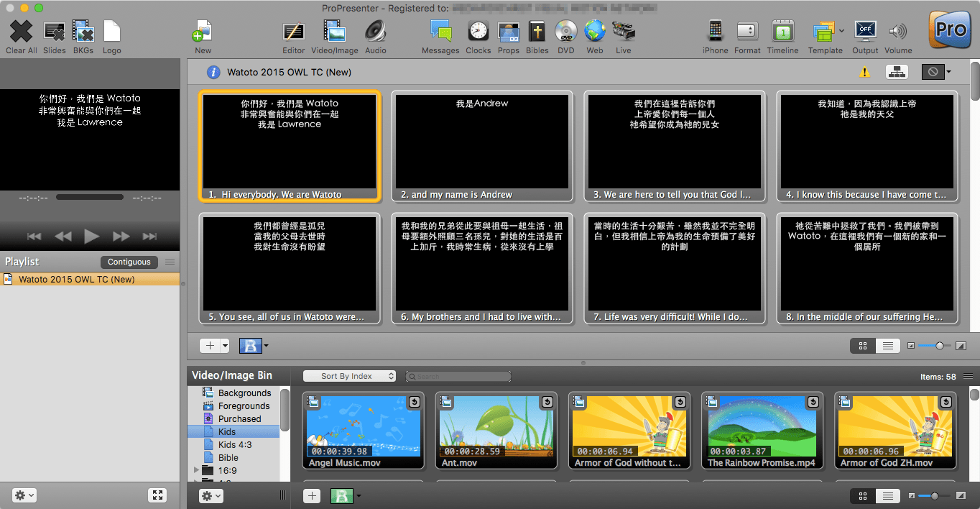
Task: Open the Messages panel
Action: [x=440, y=32]
